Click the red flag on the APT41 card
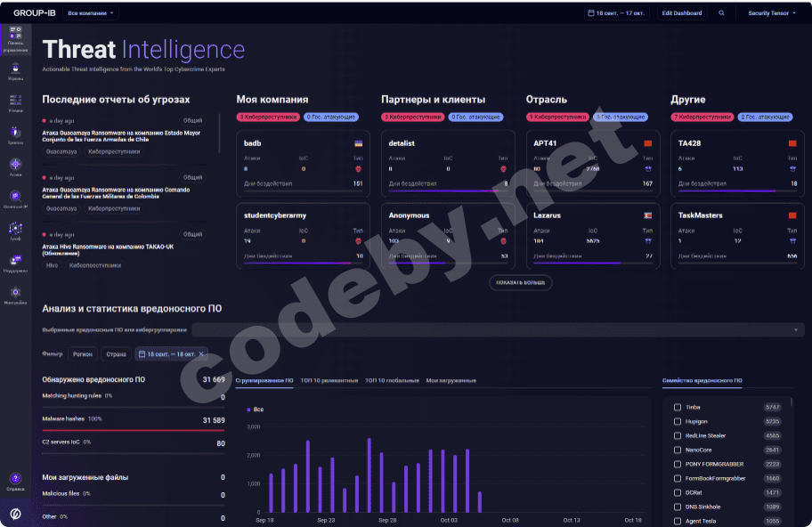The width and height of the screenshot is (812, 527). tap(648, 143)
